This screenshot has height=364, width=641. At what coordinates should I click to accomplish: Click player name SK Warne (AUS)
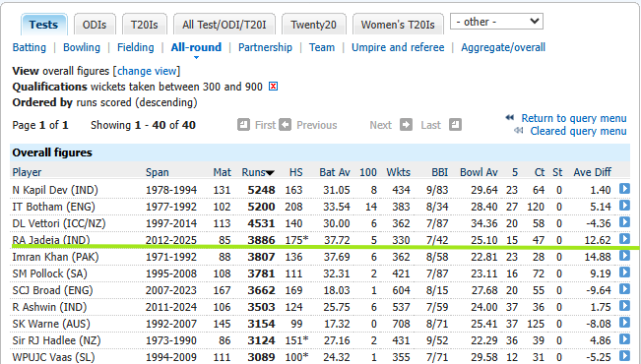pyautogui.click(x=51, y=324)
